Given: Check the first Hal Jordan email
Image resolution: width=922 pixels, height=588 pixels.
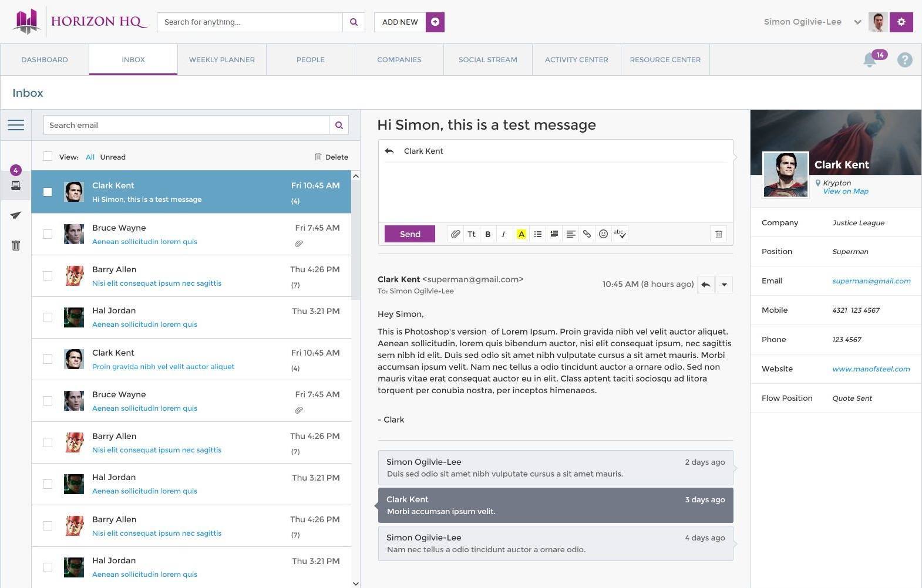Looking at the screenshot, I should (48, 317).
